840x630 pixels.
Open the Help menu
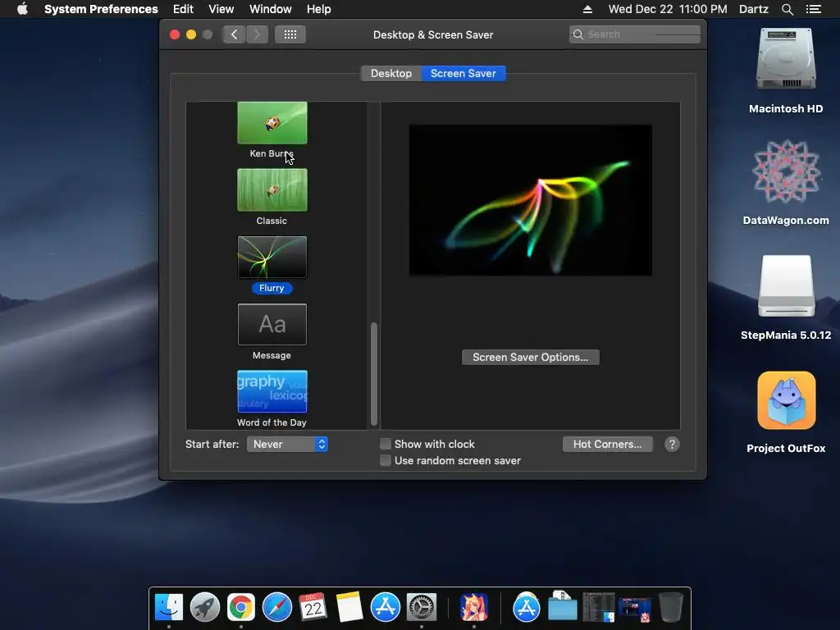[319, 9]
